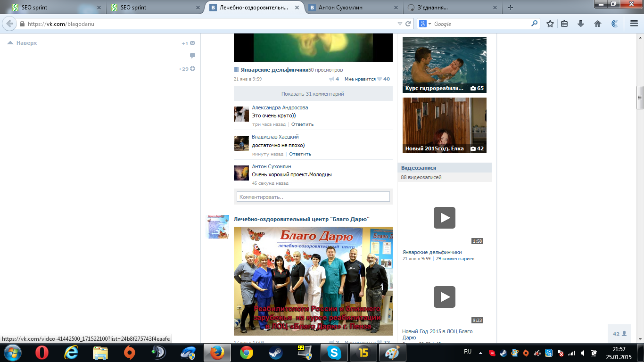The image size is (644, 362).
Task: Open the address bar history dropdown arrow
Action: click(x=400, y=24)
